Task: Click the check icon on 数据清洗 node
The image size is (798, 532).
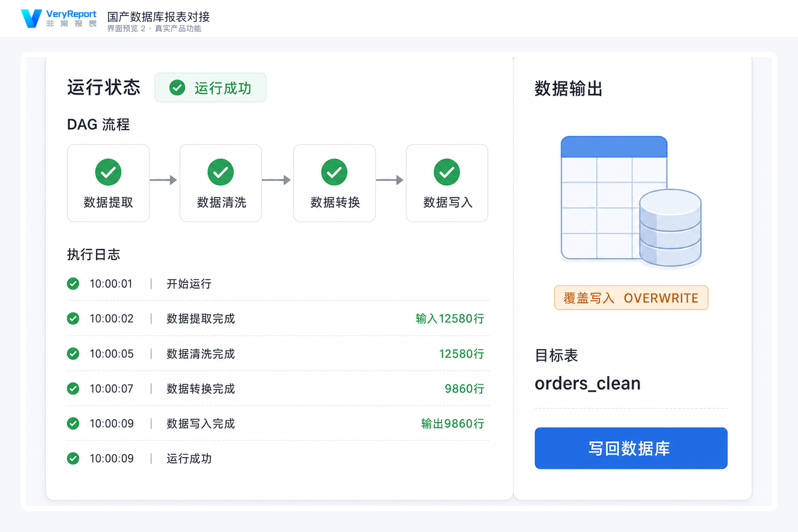Action: pos(221,172)
